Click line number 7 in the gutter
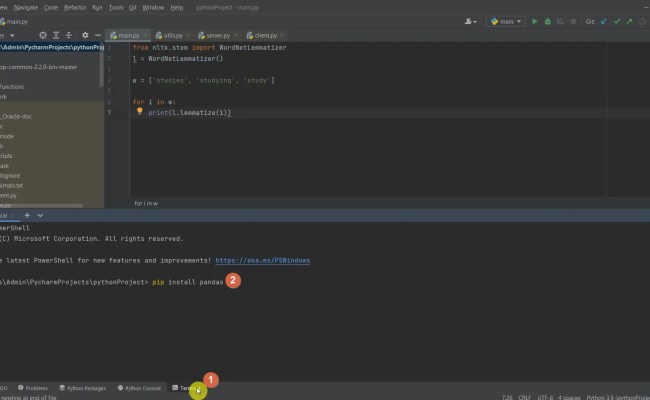 click(x=109, y=113)
